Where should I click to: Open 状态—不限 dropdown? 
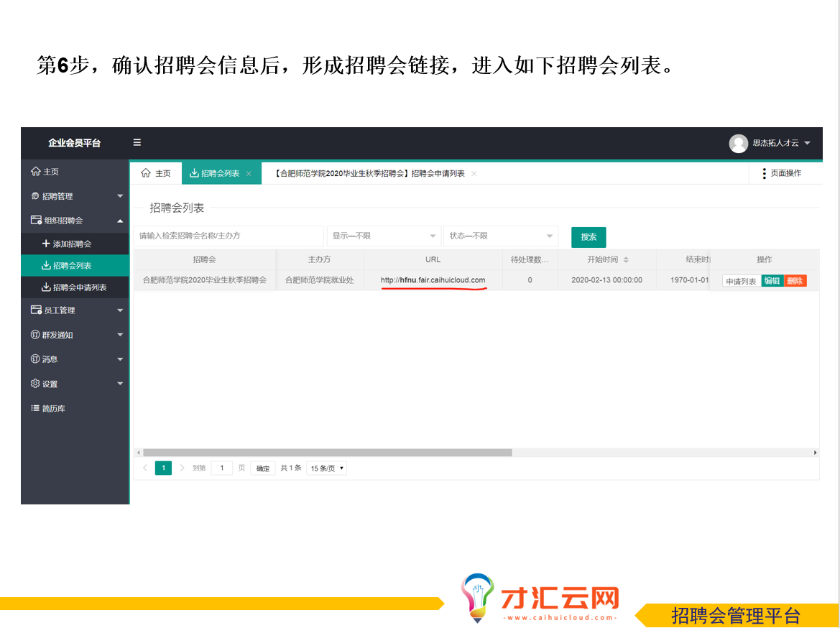[501, 236]
